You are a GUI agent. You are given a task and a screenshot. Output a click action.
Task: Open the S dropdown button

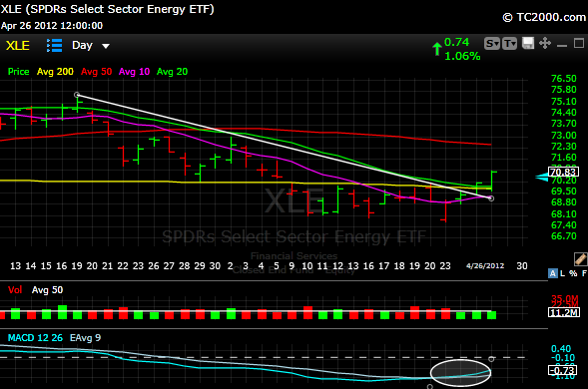click(x=492, y=44)
